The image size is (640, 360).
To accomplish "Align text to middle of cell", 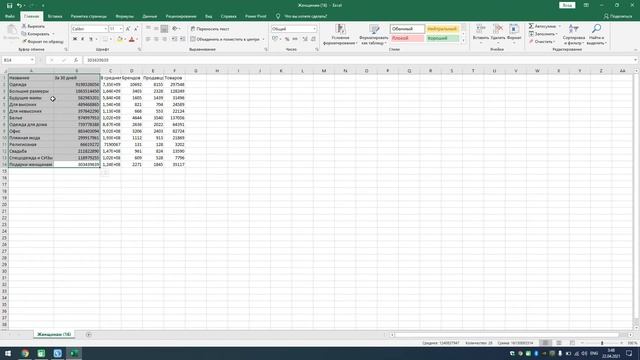I will coord(156,29).
